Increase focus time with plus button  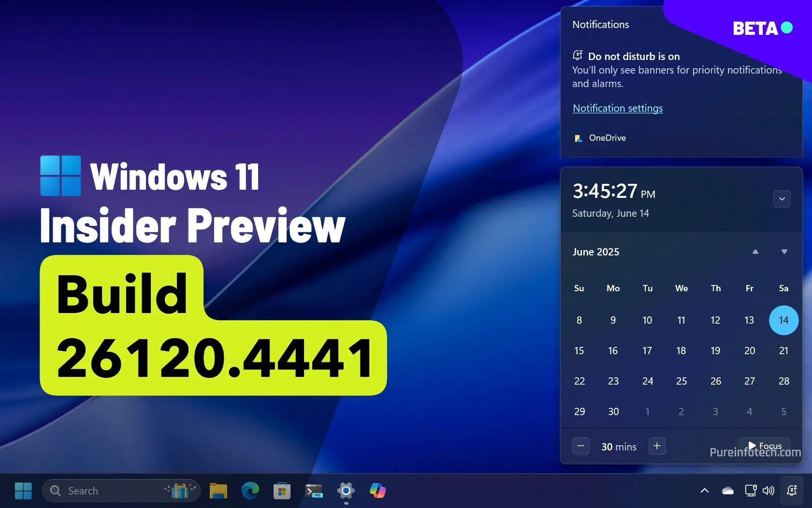(657, 446)
